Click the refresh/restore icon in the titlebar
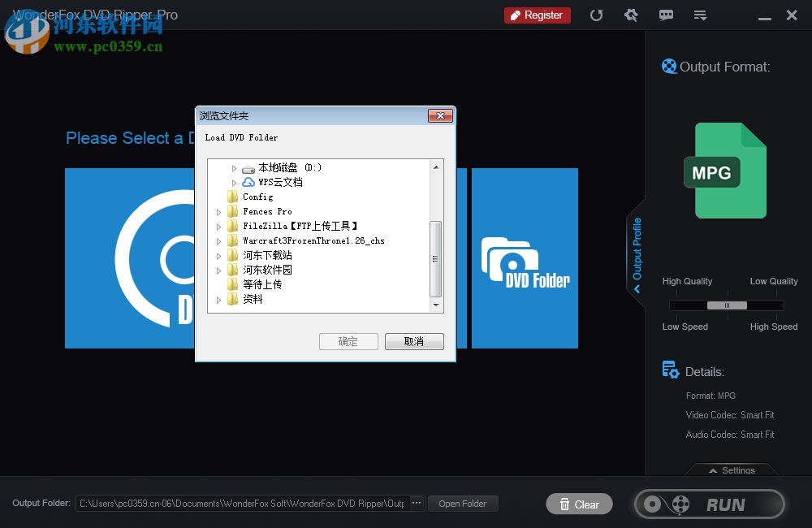Screen dimensions: 812x528 [x=597, y=15]
